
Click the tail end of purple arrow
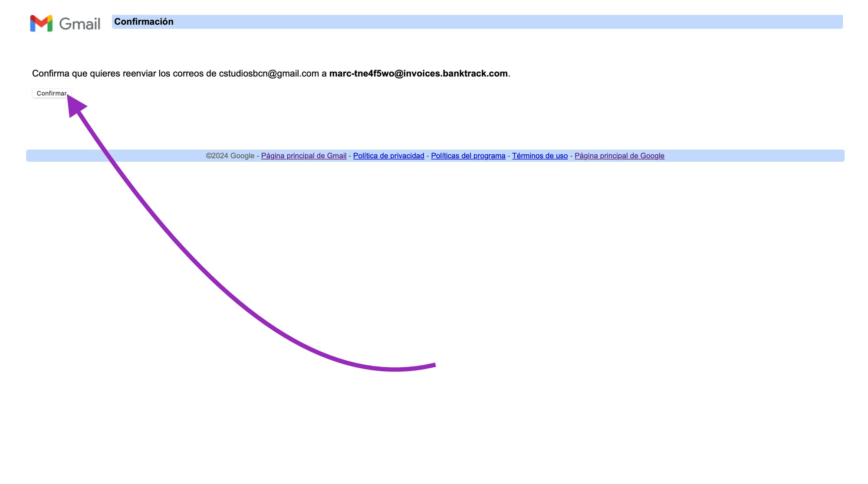coord(433,366)
